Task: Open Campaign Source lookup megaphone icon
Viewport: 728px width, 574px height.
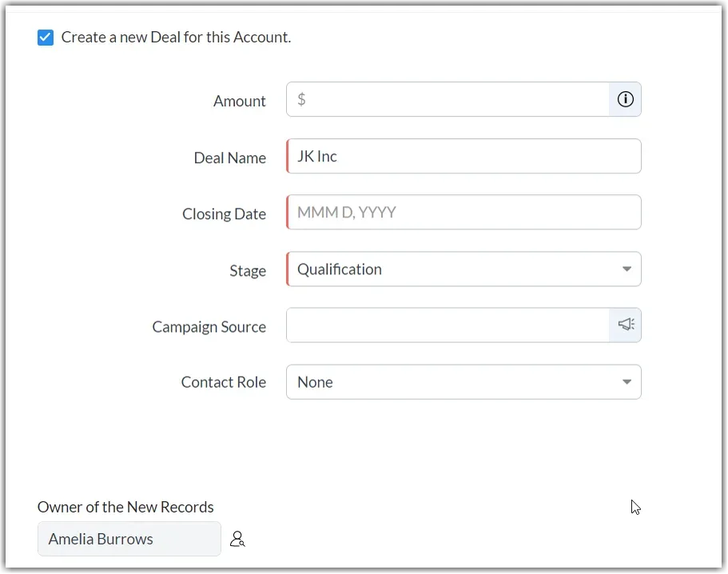Action: tap(625, 325)
